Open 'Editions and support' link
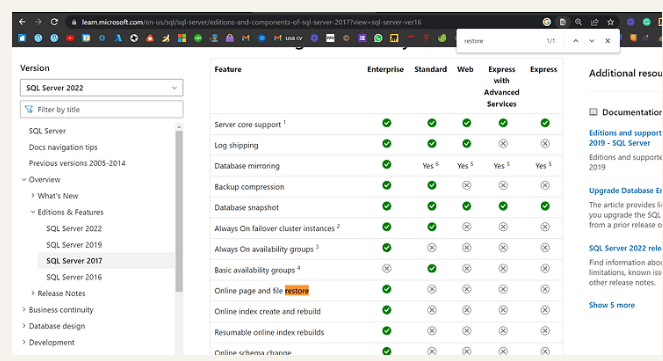 625,138
